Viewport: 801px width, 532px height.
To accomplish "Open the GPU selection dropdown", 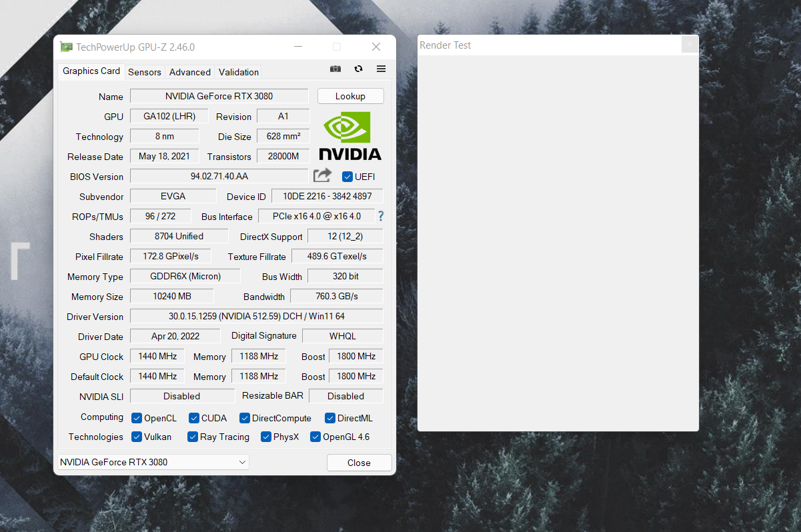I will pos(153,462).
